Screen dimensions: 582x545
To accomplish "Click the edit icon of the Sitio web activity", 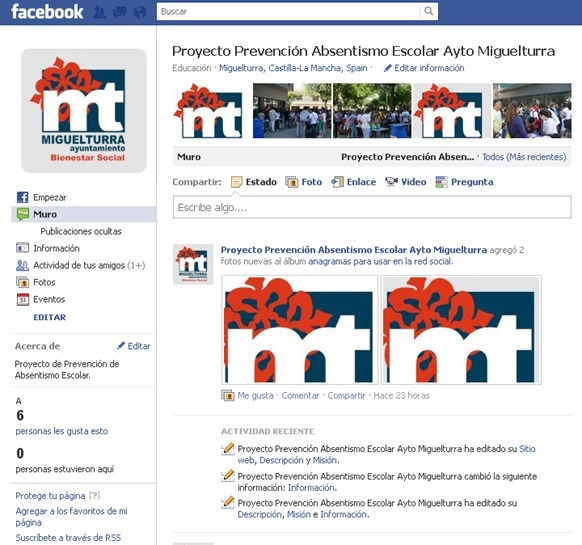I will (x=228, y=449).
